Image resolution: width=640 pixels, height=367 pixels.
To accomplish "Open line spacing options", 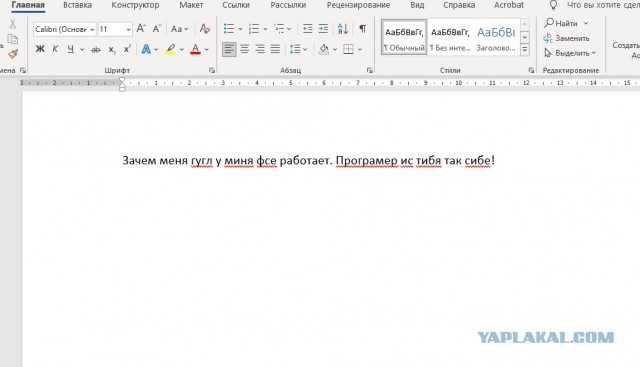I will [x=295, y=49].
